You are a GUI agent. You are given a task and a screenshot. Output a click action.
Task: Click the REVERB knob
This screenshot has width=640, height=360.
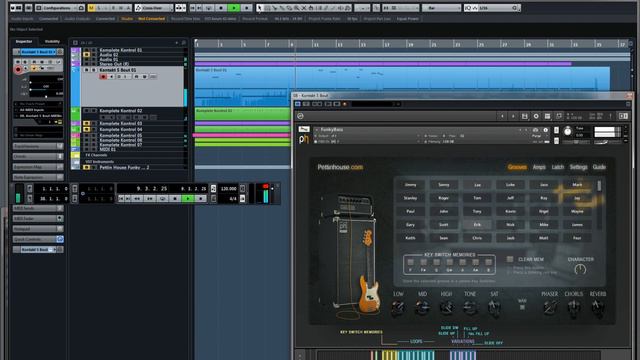click(598, 308)
